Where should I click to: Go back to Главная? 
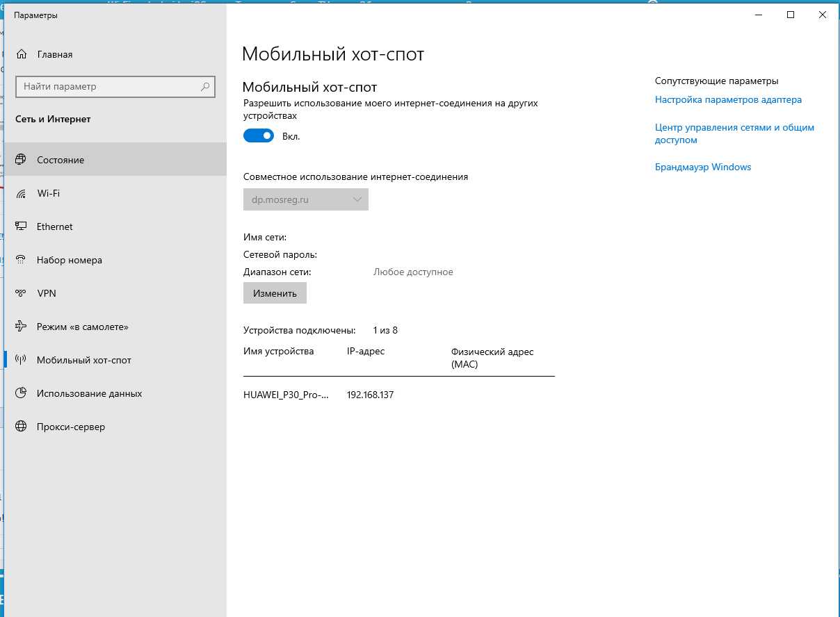pyautogui.click(x=115, y=54)
